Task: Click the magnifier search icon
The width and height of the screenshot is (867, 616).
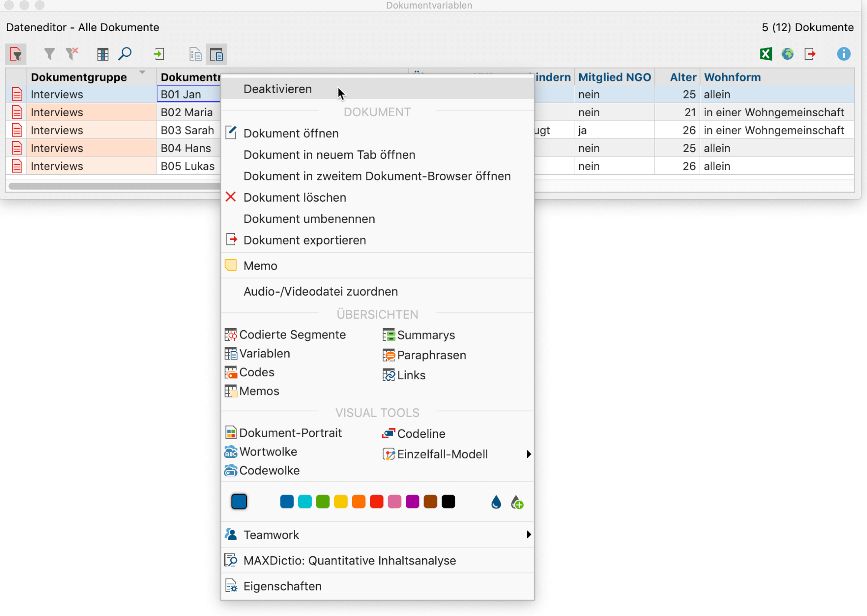Action: point(125,54)
